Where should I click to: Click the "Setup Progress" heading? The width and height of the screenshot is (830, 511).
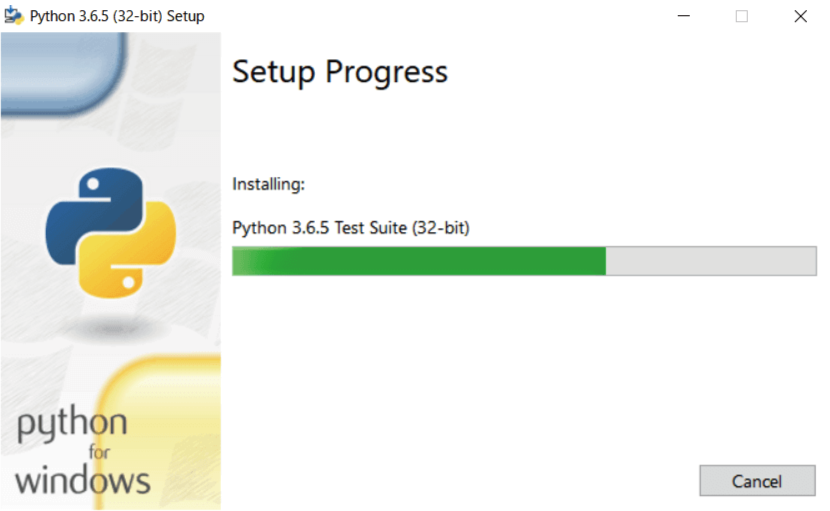coord(340,71)
